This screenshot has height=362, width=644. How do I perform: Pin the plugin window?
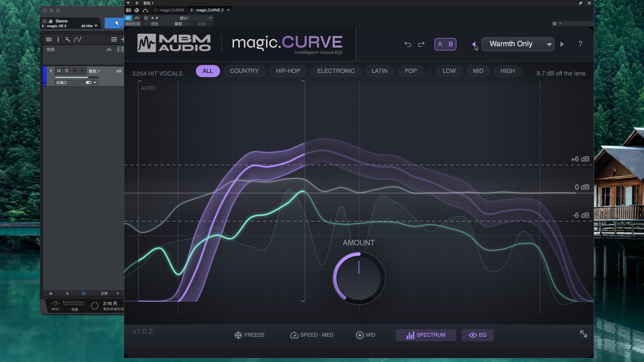580,3
